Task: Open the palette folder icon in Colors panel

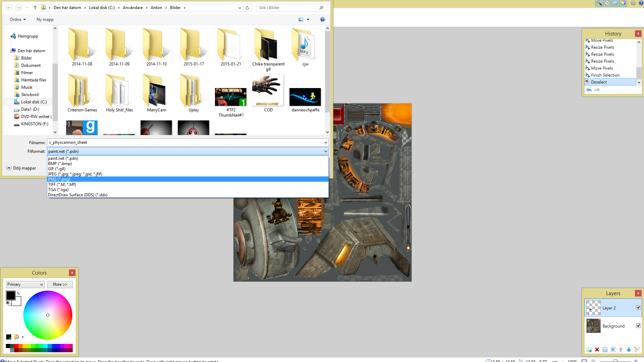Action: [x=16, y=337]
